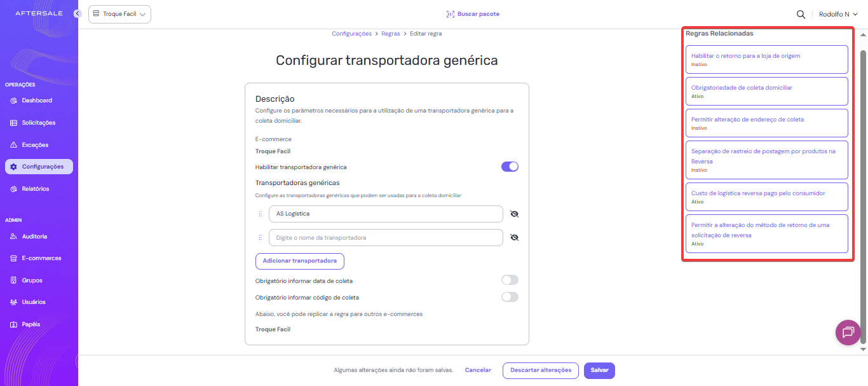
Task: Open the chat support bubble icon
Action: [x=848, y=332]
